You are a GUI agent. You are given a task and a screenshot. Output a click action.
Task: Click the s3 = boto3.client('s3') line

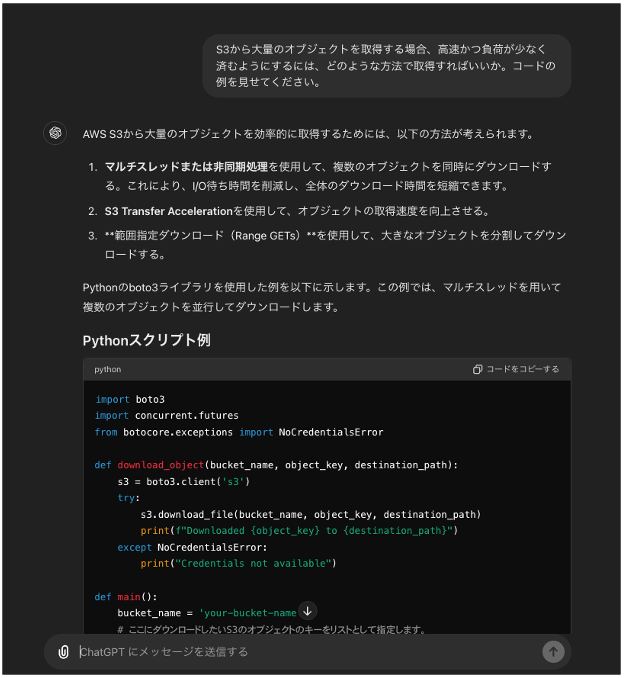coord(183,481)
